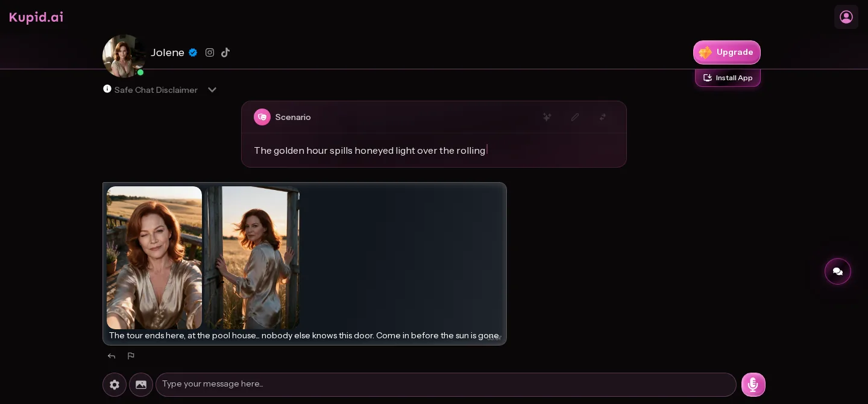Open the close-up selfie photo of Jolene

click(x=154, y=257)
